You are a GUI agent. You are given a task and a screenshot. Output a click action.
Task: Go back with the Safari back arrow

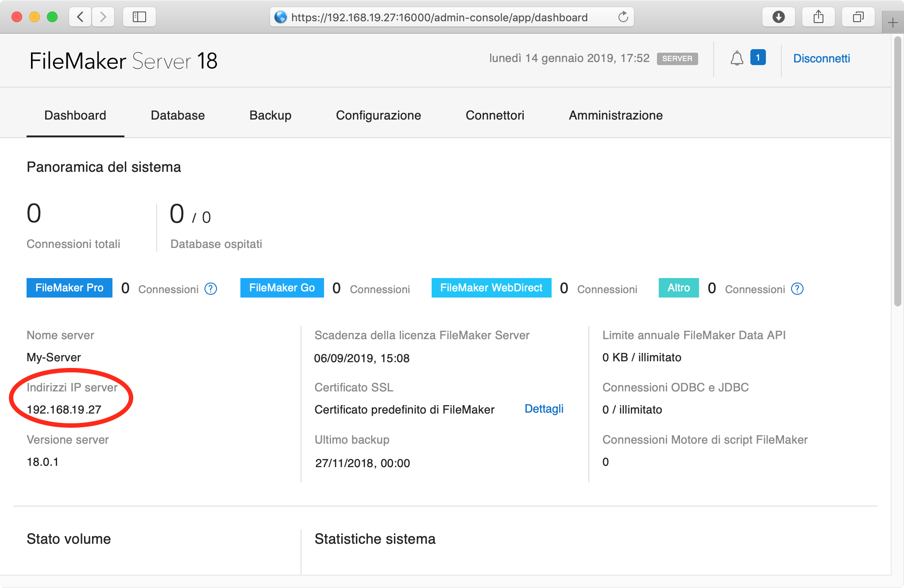[x=80, y=17]
